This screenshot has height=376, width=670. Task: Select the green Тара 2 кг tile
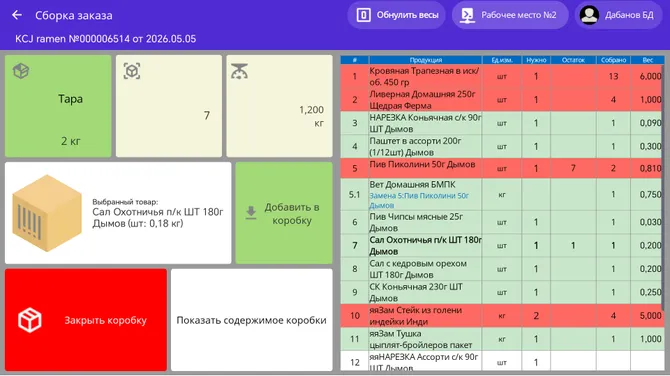click(x=58, y=106)
